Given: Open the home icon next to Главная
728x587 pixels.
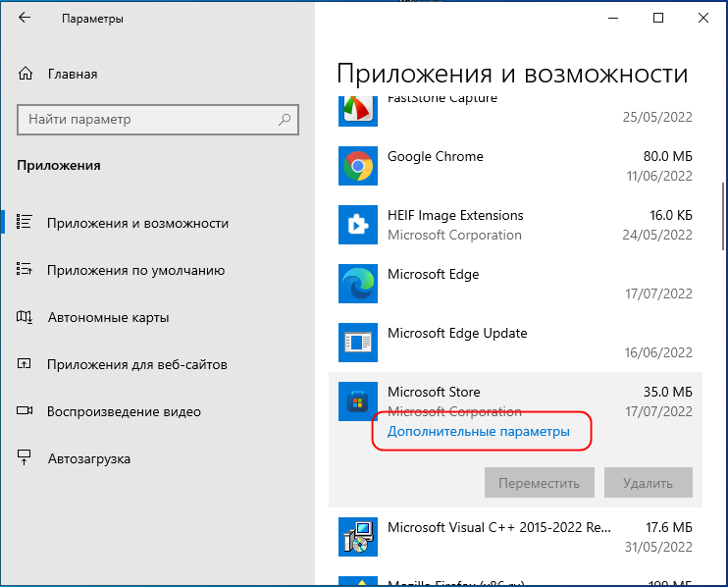Looking at the screenshot, I should click(x=26, y=74).
